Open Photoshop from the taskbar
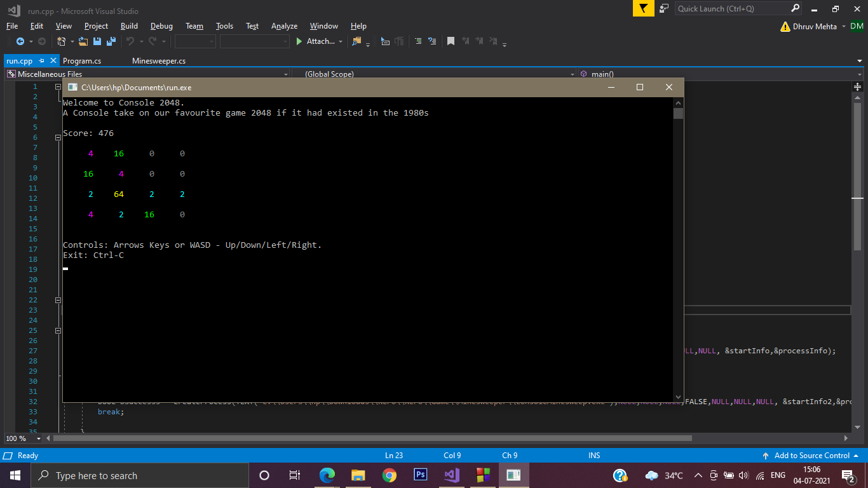This screenshot has height=488, width=868. [420, 475]
